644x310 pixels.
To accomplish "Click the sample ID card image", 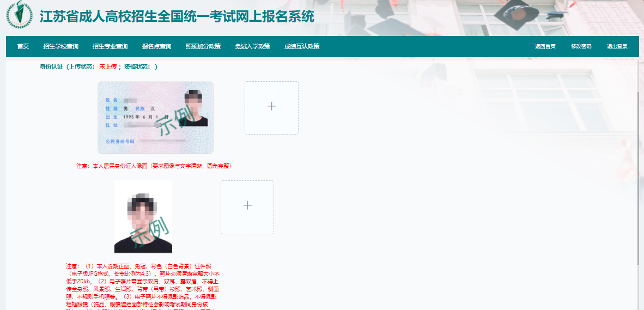I will point(155,117).
